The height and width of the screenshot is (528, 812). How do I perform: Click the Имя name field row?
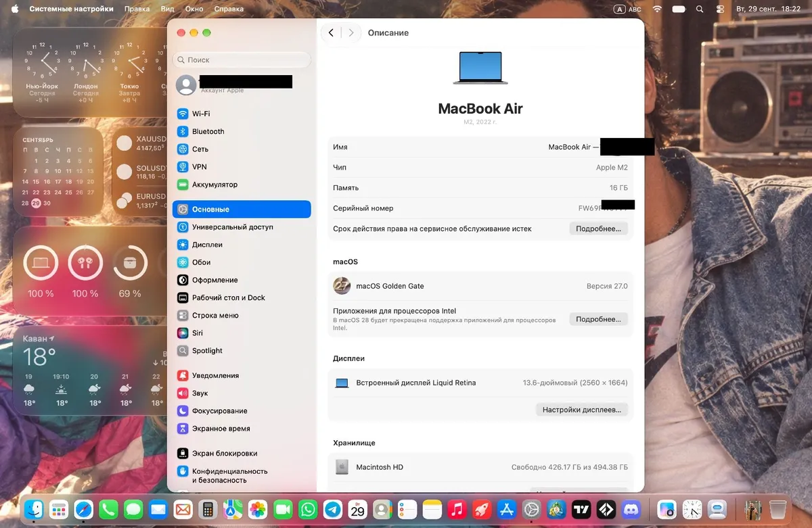(480, 147)
